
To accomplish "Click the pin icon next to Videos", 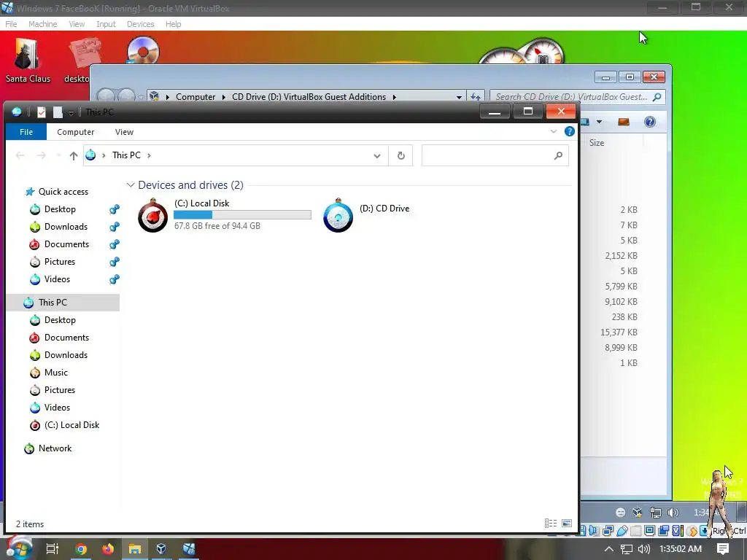I will [x=115, y=279].
